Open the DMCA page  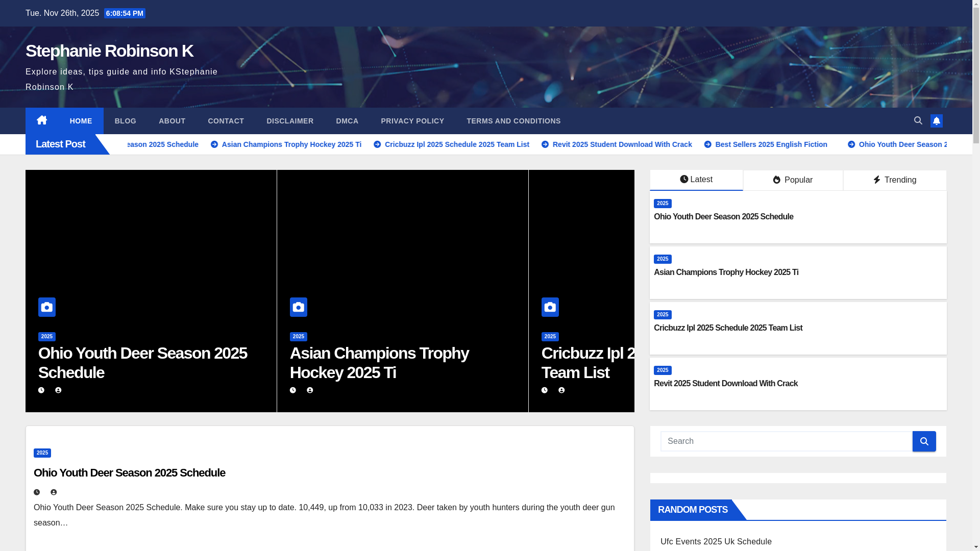pyautogui.click(x=347, y=121)
